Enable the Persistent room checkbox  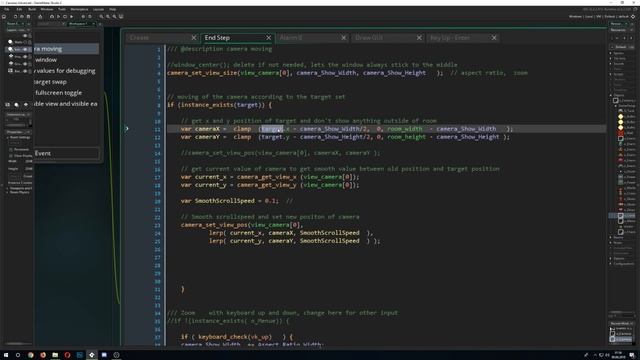coord(11,149)
